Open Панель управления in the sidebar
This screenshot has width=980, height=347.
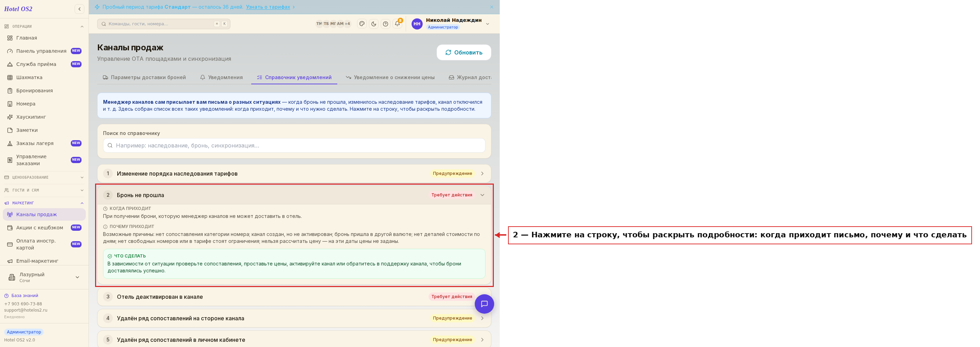point(44,51)
